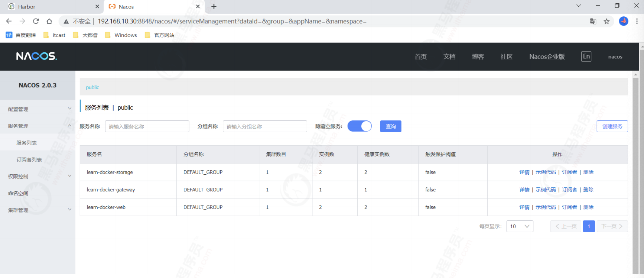This screenshot has width=644, height=278.
Task: Open 详情 for learn-docker-gateway
Action: 524,190
